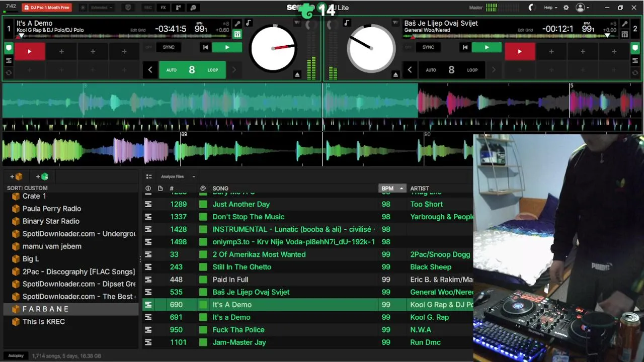Select the cue points tab icon on deck 2
This screenshot has height=362, width=644.
coord(635,48)
